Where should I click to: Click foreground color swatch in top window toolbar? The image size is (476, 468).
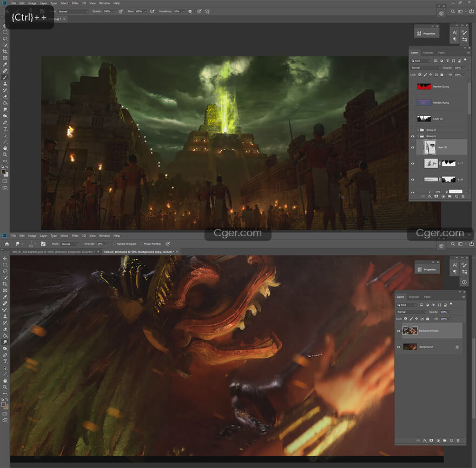tap(4, 172)
